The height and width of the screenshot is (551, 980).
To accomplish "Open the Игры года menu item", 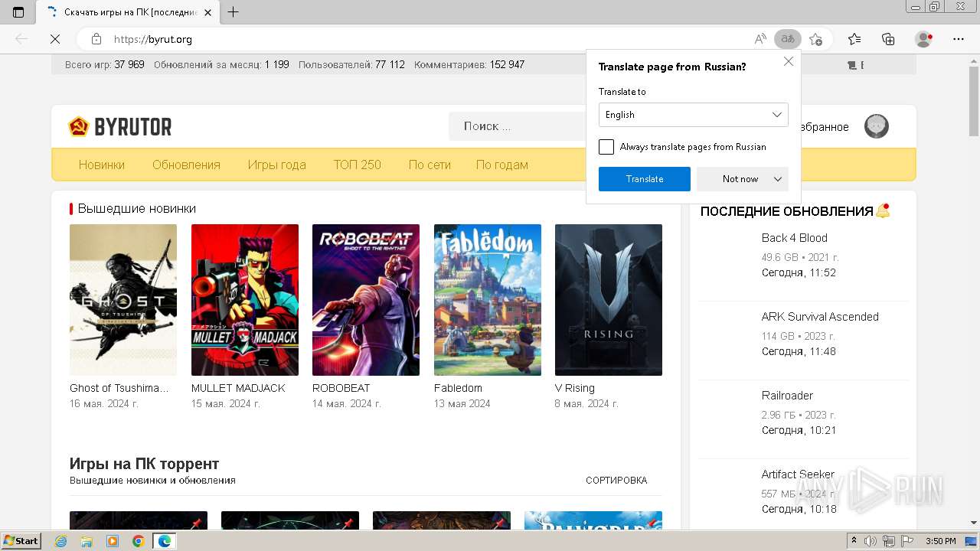I will (x=276, y=165).
